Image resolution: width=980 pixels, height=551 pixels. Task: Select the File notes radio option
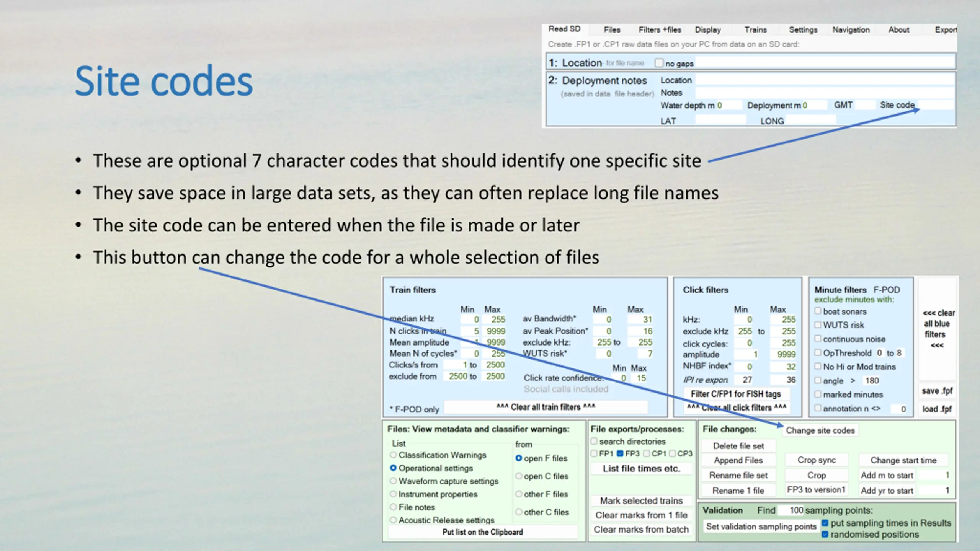393,507
